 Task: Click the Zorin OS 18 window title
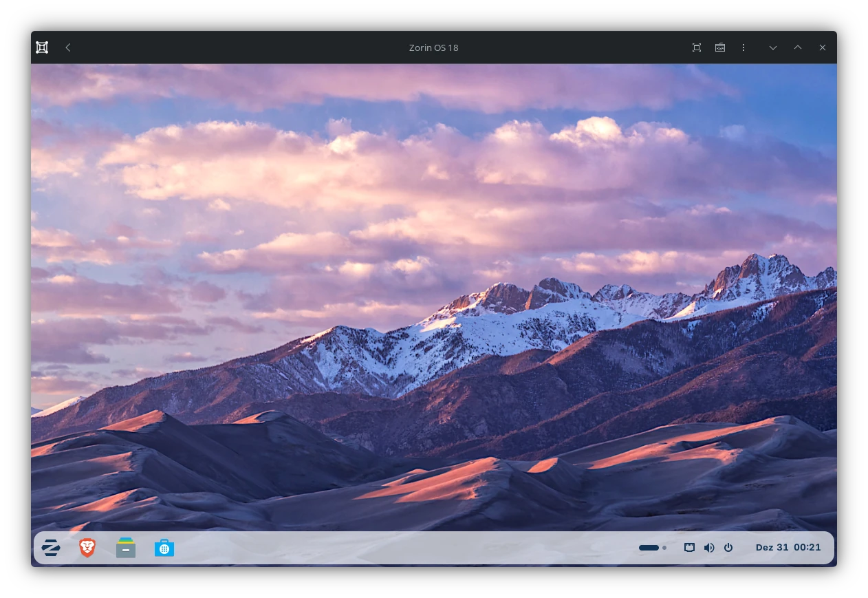pos(433,47)
